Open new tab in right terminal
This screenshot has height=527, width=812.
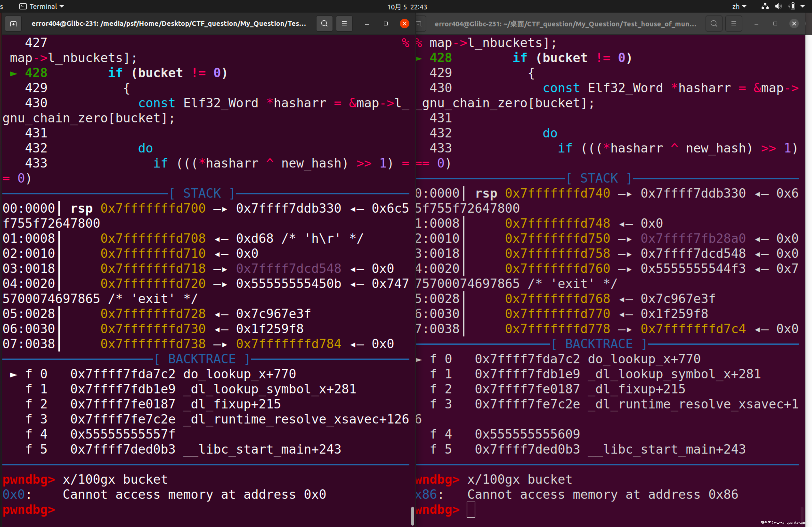tap(419, 24)
